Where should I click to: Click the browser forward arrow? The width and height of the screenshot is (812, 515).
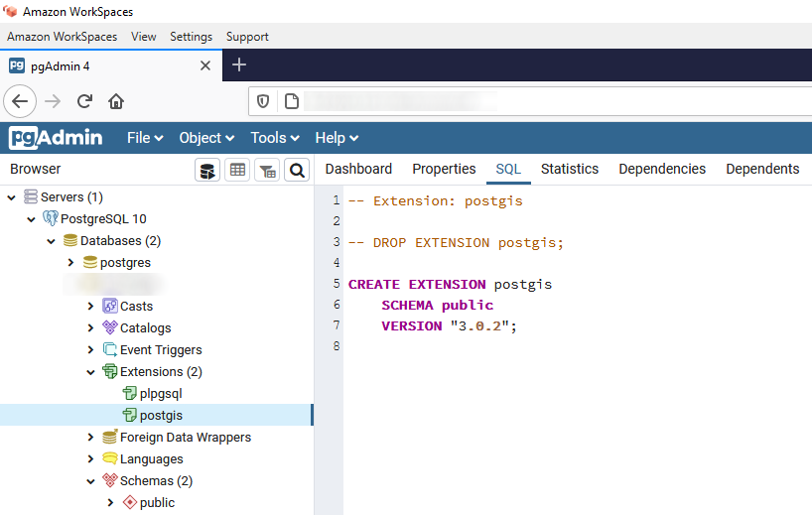point(53,101)
